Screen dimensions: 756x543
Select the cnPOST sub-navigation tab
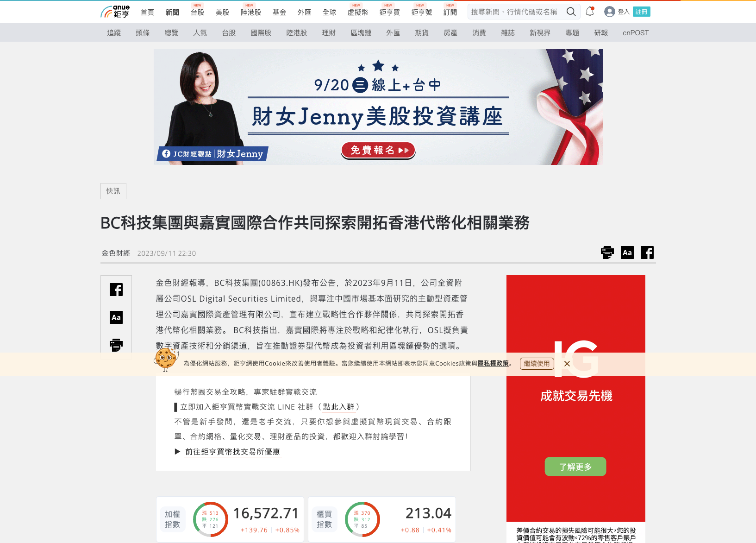click(636, 33)
